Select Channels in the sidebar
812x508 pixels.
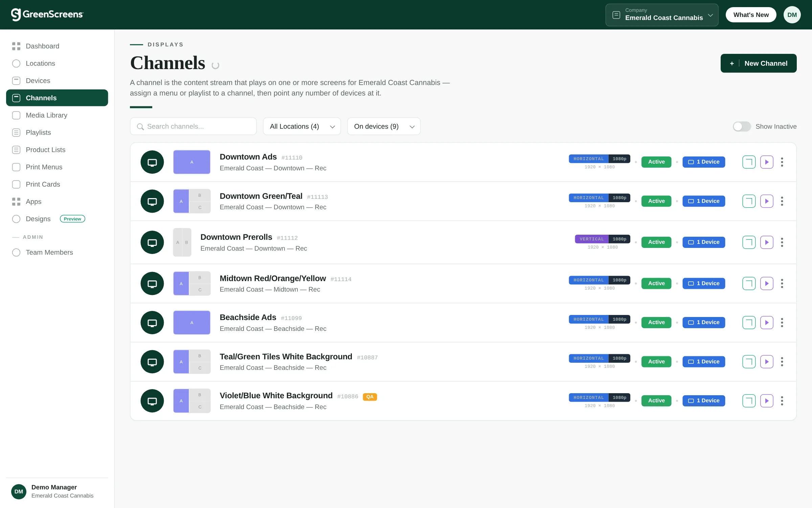click(57, 98)
